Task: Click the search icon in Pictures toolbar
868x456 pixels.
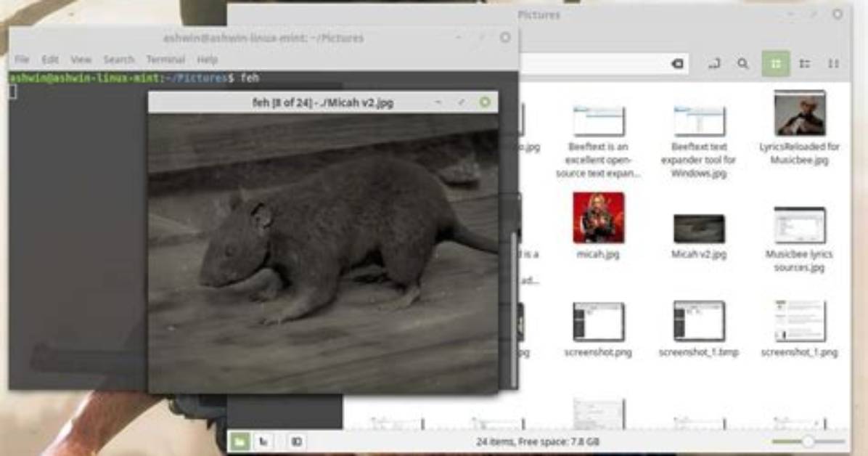Action: point(743,64)
